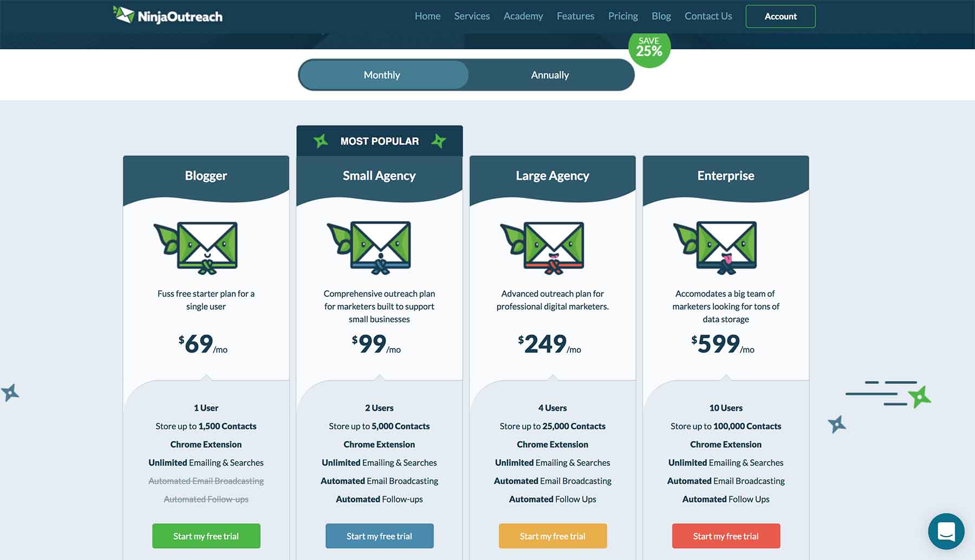The height and width of the screenshot is (560, 975).
Task: Click 'Advanced outreach plan' description
Action: (552, 300)
